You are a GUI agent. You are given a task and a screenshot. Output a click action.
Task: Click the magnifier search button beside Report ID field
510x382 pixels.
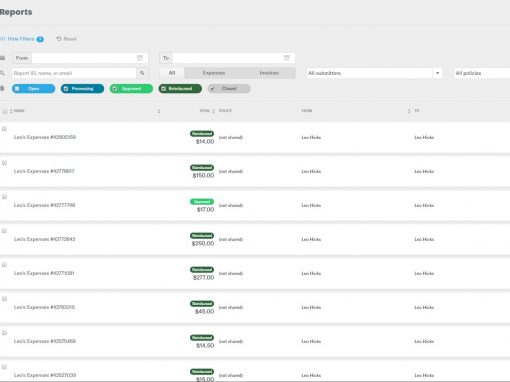tap(142, 73)
